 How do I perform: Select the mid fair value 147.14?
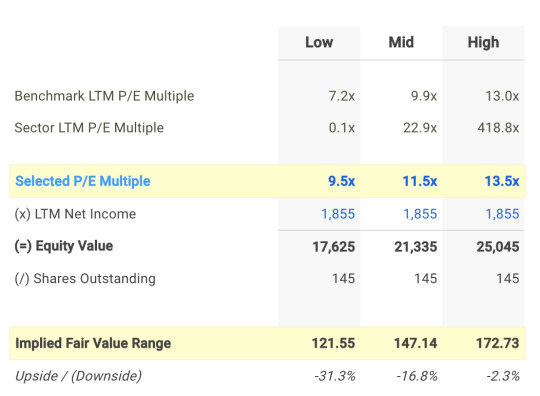coord(416,343)
